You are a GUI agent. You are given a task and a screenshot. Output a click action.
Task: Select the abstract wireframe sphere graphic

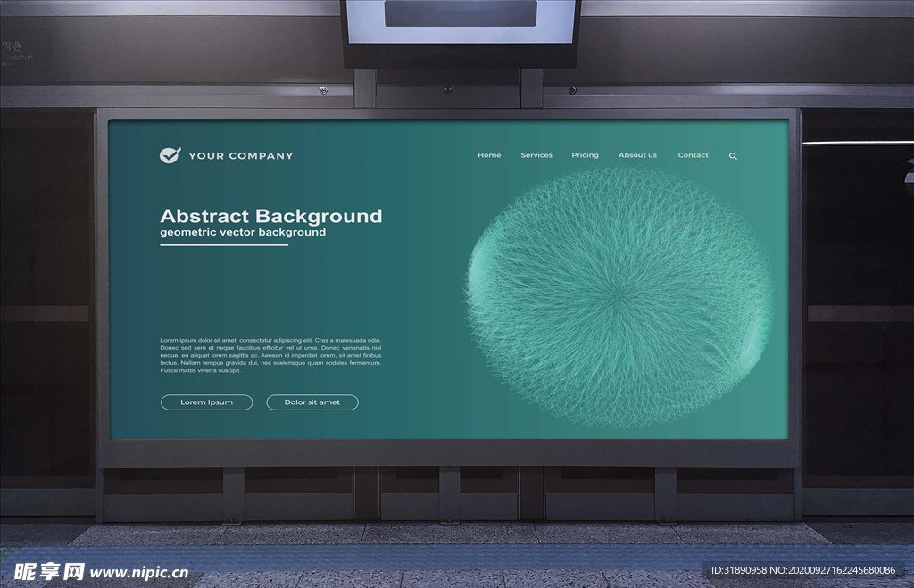[618, 296]
